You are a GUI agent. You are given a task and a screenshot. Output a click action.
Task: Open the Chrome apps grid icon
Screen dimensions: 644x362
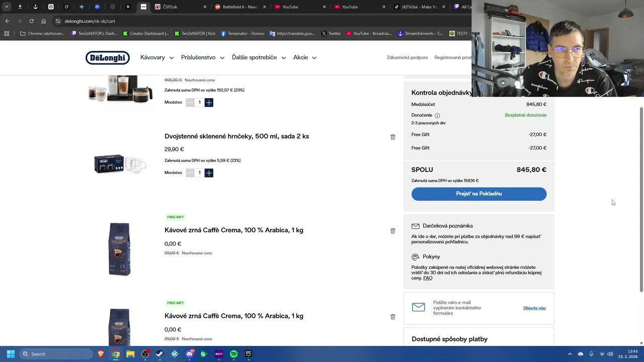tap(7, 33)
